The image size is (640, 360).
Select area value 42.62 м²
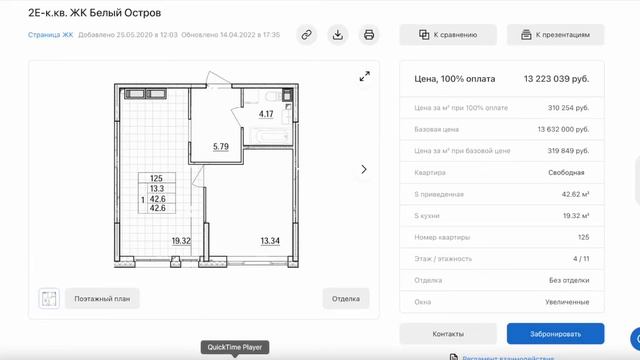click(575, 194)
